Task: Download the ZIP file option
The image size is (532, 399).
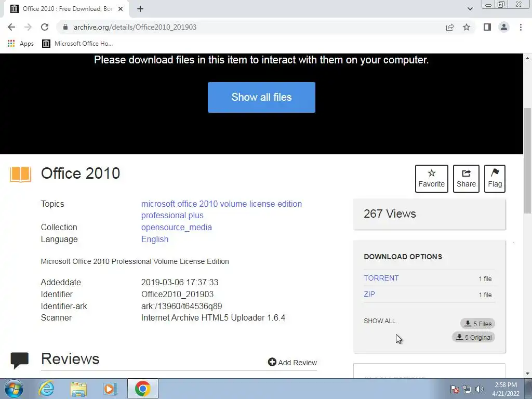Action: tap(369, 294)
